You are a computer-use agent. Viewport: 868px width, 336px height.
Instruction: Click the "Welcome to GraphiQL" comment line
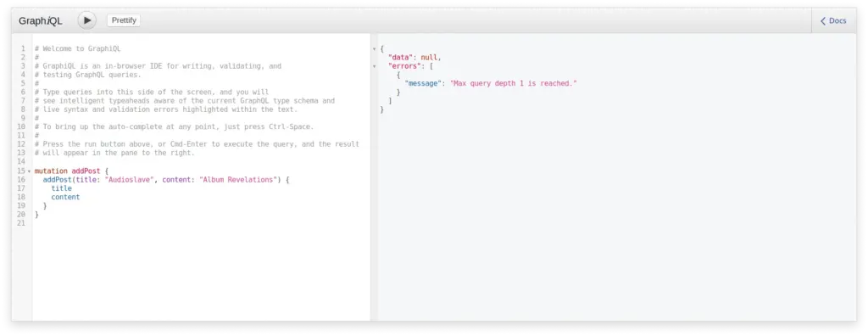77,49
